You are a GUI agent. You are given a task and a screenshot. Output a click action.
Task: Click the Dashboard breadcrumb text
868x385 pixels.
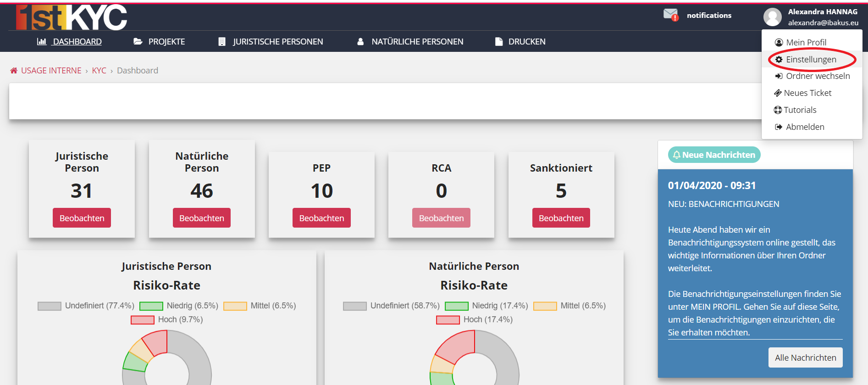pos(138,70)
